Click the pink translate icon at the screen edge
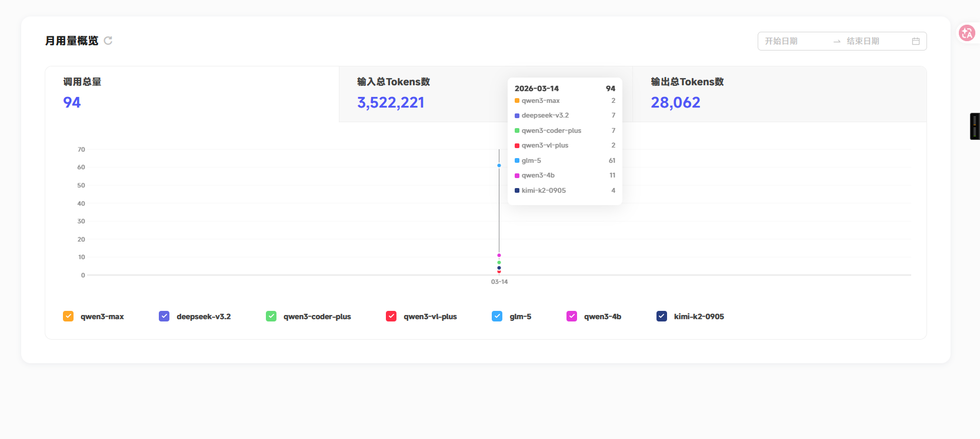Screen dimensions: 980x439 click(x=966, y=33)
